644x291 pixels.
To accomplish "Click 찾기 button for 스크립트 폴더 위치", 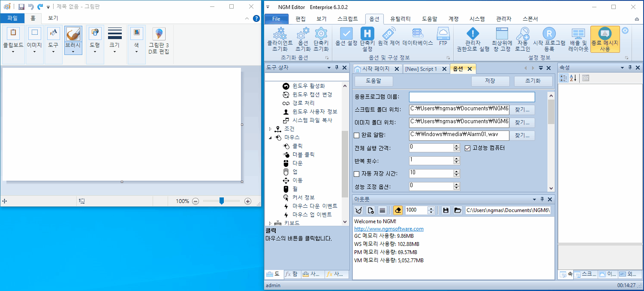I will pos(522,110).
